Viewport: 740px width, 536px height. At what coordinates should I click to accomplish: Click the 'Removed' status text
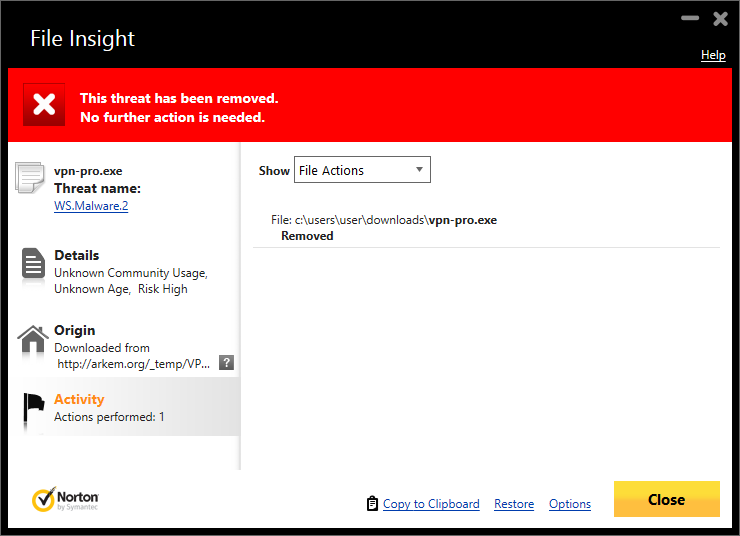click(307, 236)
